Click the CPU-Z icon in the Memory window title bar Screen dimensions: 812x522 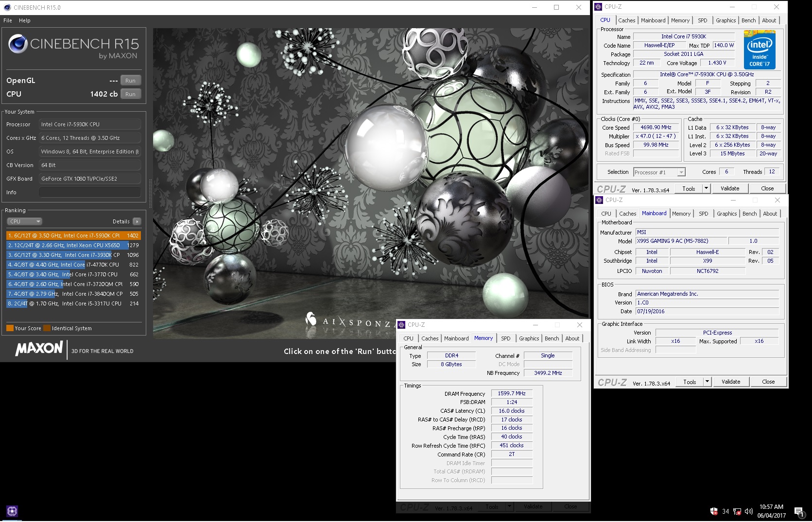coord(401,325)
